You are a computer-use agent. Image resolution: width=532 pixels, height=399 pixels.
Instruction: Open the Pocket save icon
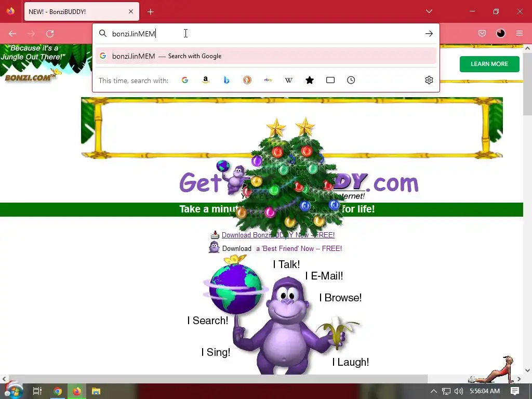pos(482,33)
